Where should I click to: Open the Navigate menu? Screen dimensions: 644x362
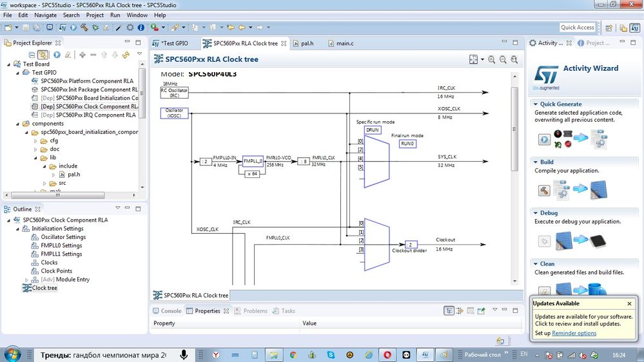(x=46, y=15)
